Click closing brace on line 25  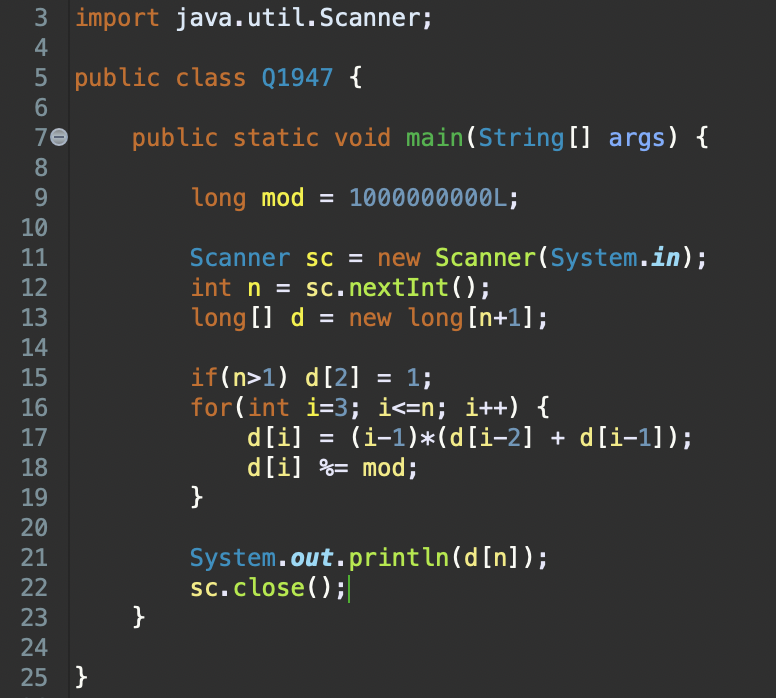82,678
